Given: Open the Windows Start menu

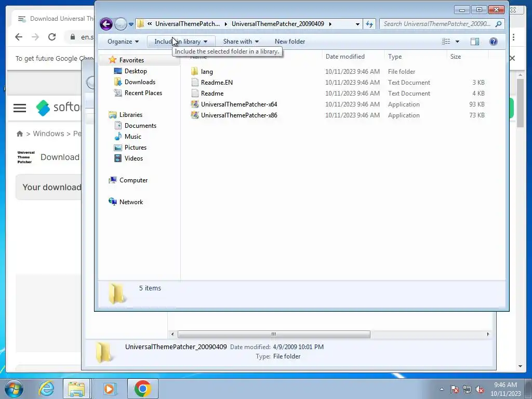Looking at the screenshot, I should click(x=14, y=389).
